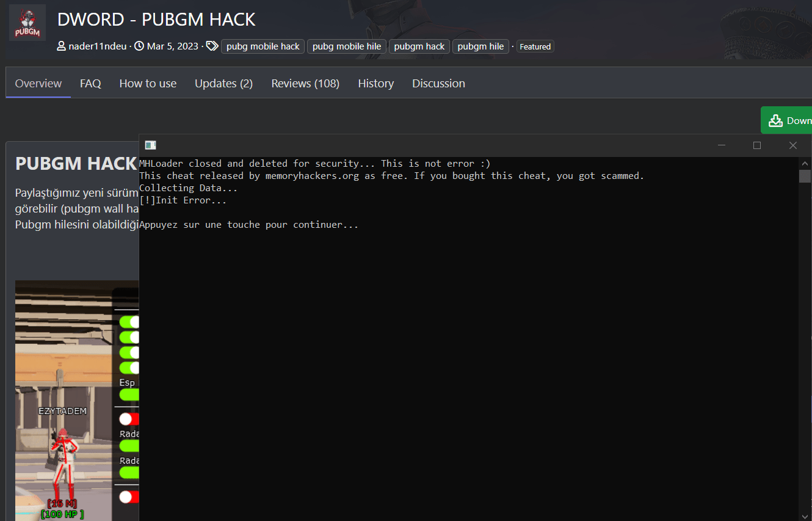812x521 pixels.
Task: Toggle the bottom red switch in cheat menu
Action: pyautogui.click(x=129, y=497)
